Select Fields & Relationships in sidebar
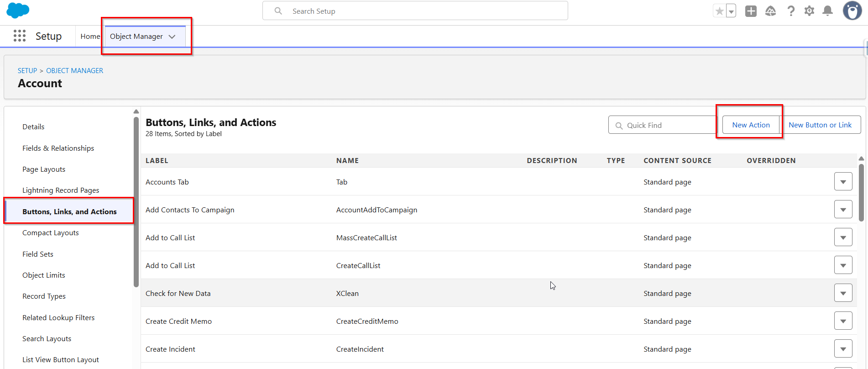 [58, 148]
